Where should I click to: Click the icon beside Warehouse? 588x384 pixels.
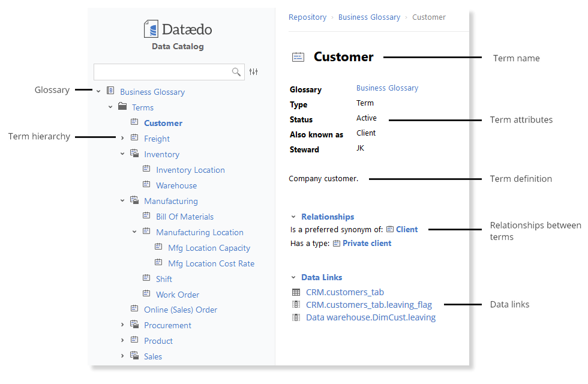[x=146, y=184]
